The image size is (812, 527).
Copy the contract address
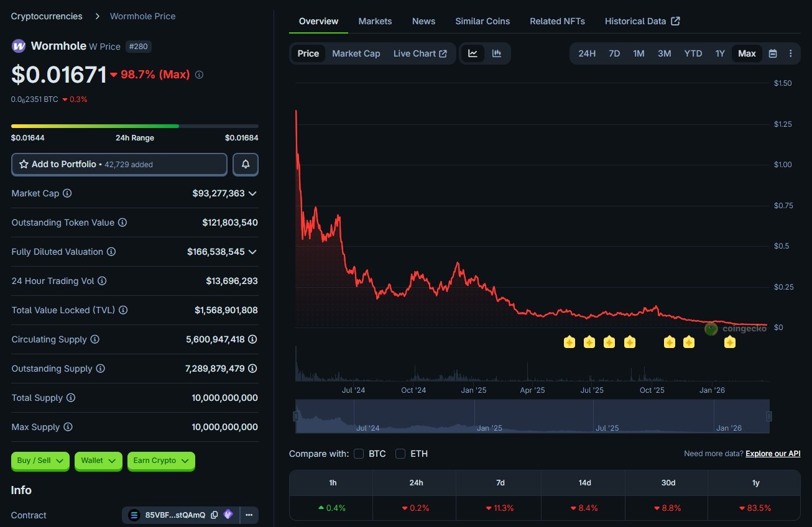click(215, 515)
